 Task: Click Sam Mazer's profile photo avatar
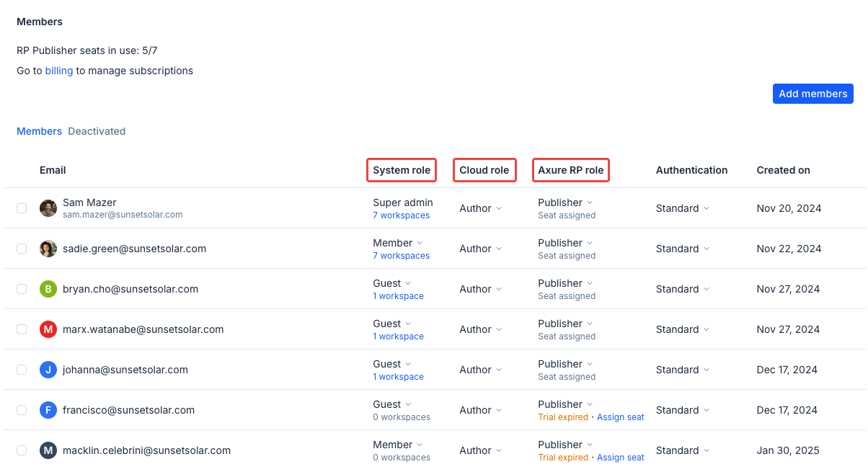(x=48, y=208)
